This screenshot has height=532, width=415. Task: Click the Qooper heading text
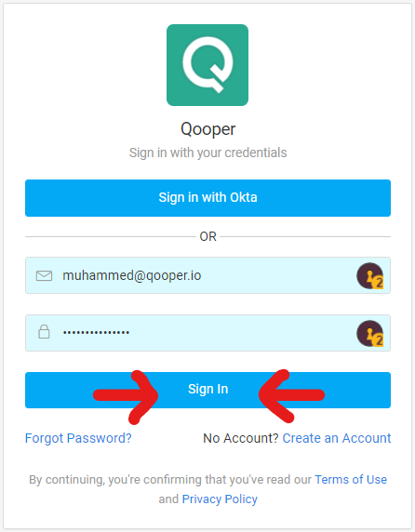click(207, 129)
